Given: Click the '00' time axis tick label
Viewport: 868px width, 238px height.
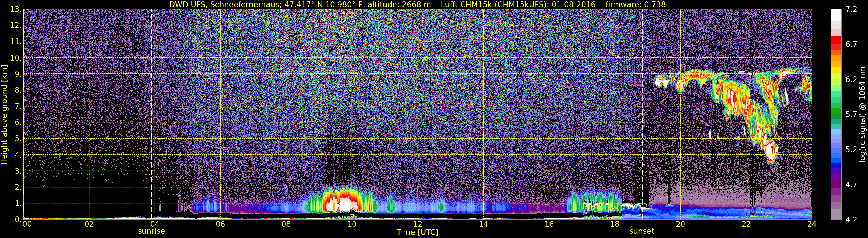Looking at the screenshot, I should [27, 224].
